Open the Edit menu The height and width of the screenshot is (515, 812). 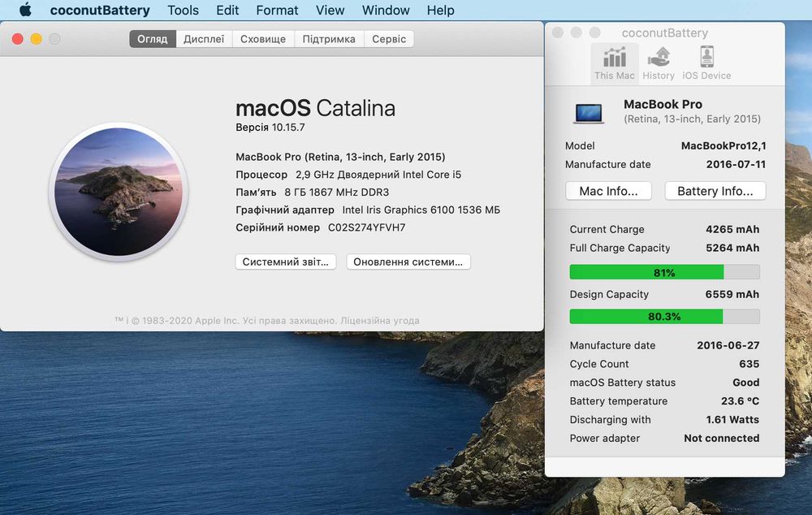[227, 11]
